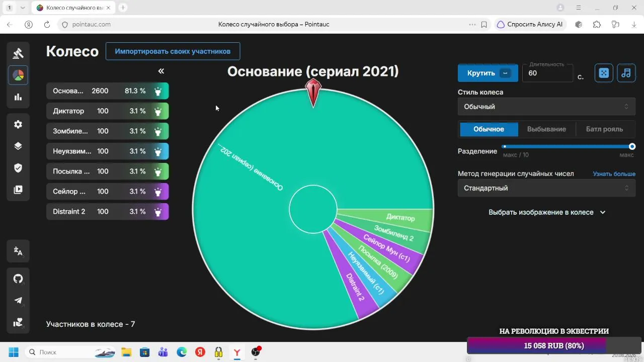644x362 pixels.
Task: Expand Выбрать изображение в колесе section
Action: point(546,212)
